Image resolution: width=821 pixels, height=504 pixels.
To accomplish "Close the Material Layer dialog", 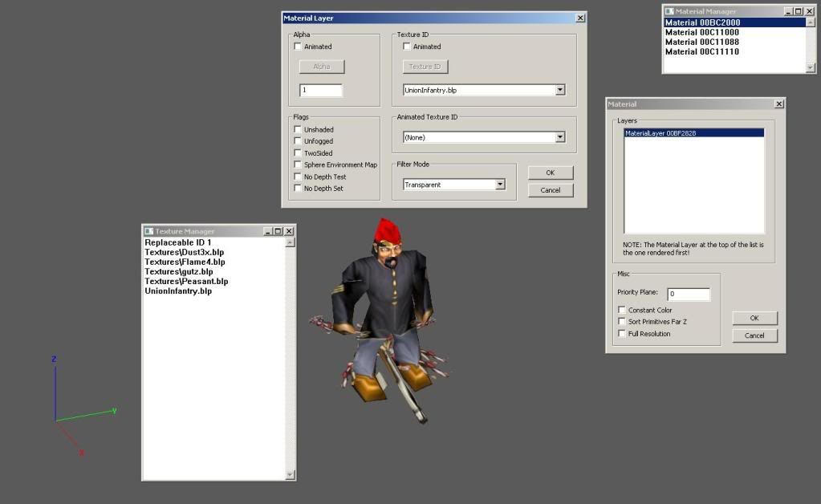I will [x=580, y=18].
